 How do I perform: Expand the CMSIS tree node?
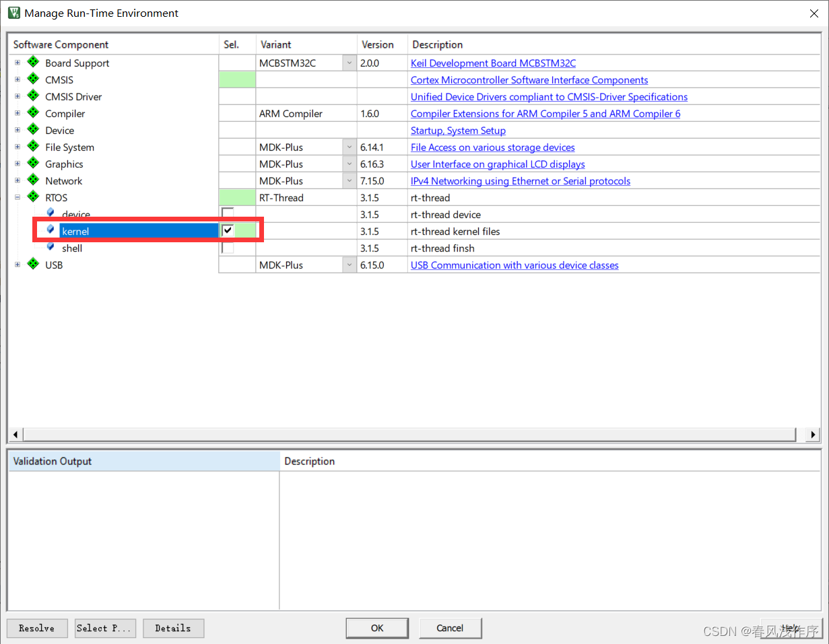(x=18, y=79)
